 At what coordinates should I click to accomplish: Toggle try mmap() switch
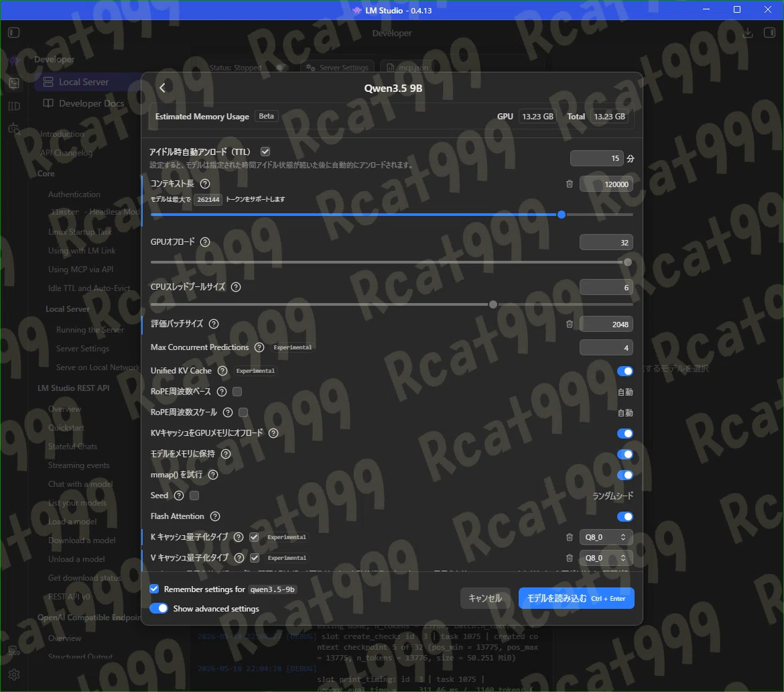click(625, 475)
